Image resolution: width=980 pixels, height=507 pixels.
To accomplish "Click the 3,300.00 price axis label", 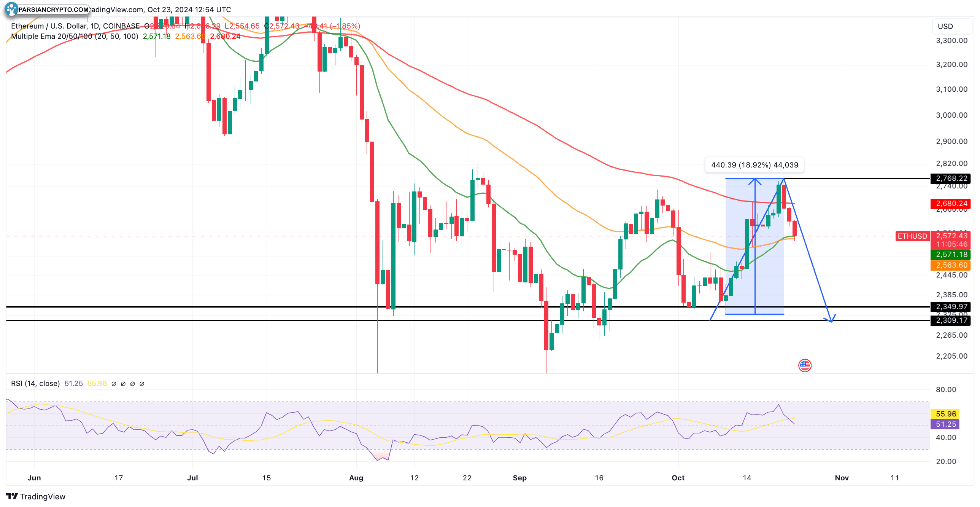I will 951,40.
